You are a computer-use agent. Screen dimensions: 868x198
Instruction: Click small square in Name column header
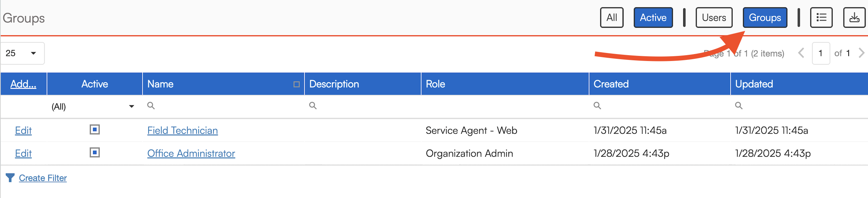[x=296, y=84]
